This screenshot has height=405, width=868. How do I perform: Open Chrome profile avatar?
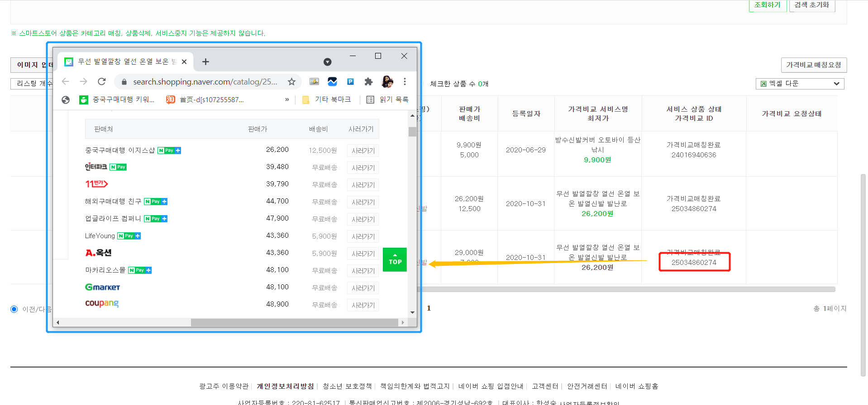tap(387, 82)
